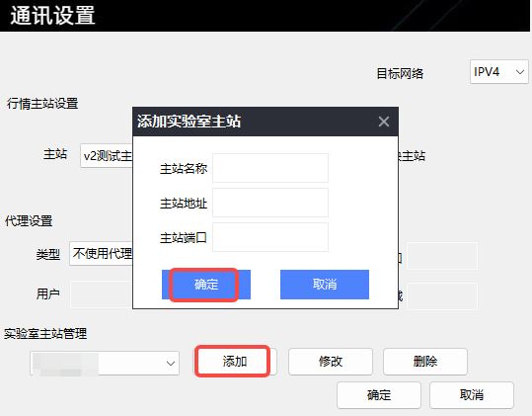The height and width of the screenshot is (416, 532).
Task: Click the 添加 button
Action: [235, 362]
